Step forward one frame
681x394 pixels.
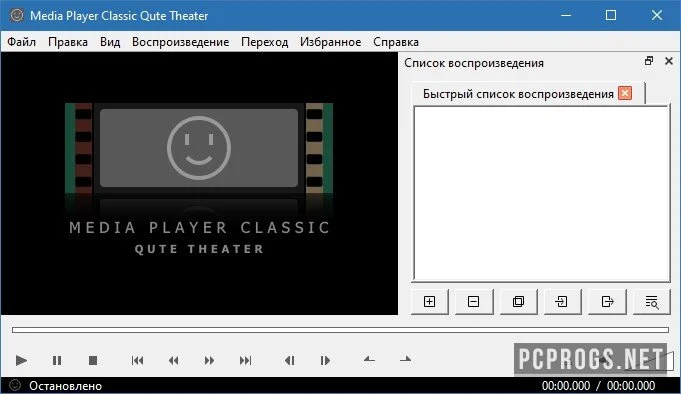[x=325, y=360]
